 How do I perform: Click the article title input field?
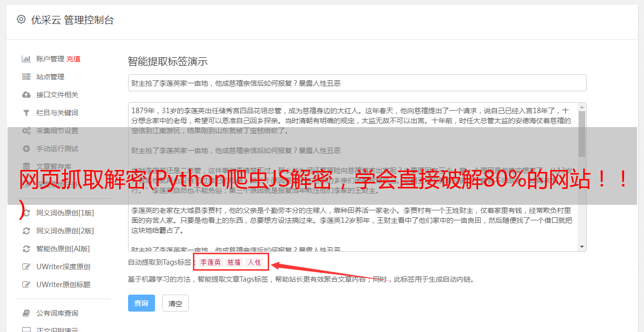coord(357,83)
